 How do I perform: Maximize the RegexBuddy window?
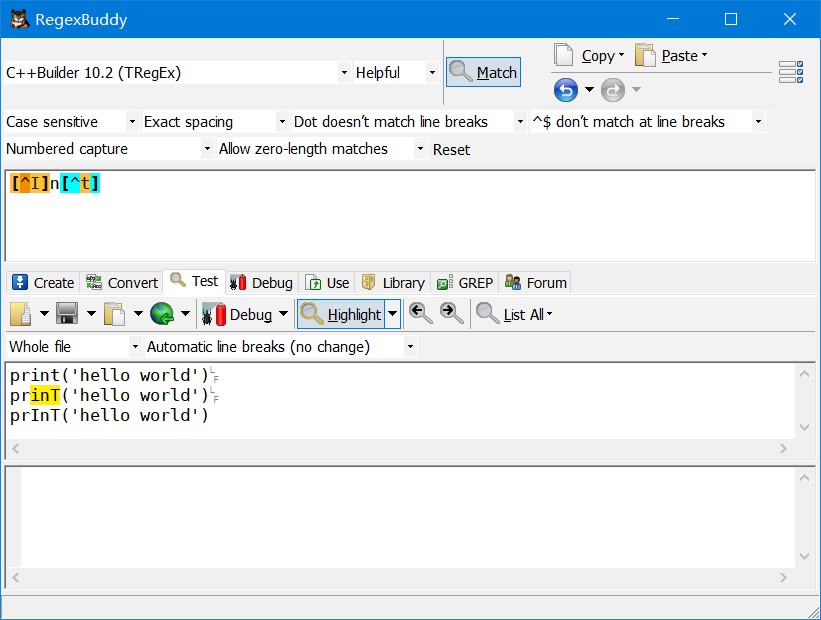tap(731, 19)
